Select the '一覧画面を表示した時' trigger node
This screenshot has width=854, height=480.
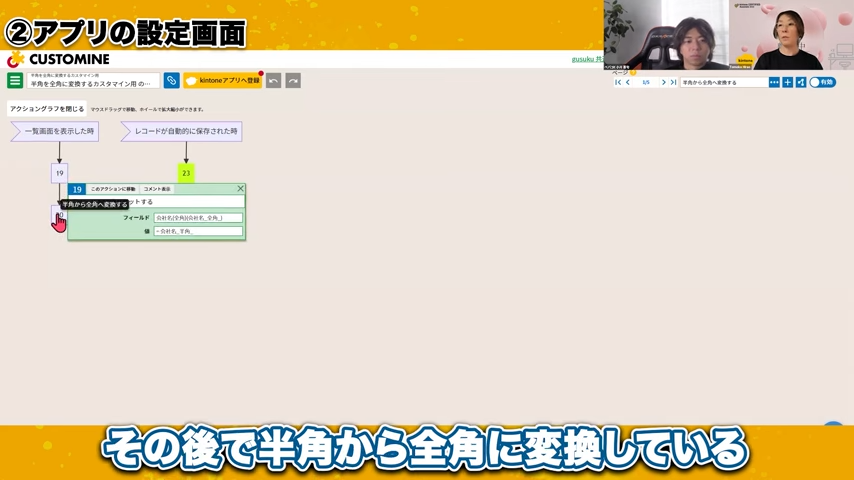click(x=54, y=131)
